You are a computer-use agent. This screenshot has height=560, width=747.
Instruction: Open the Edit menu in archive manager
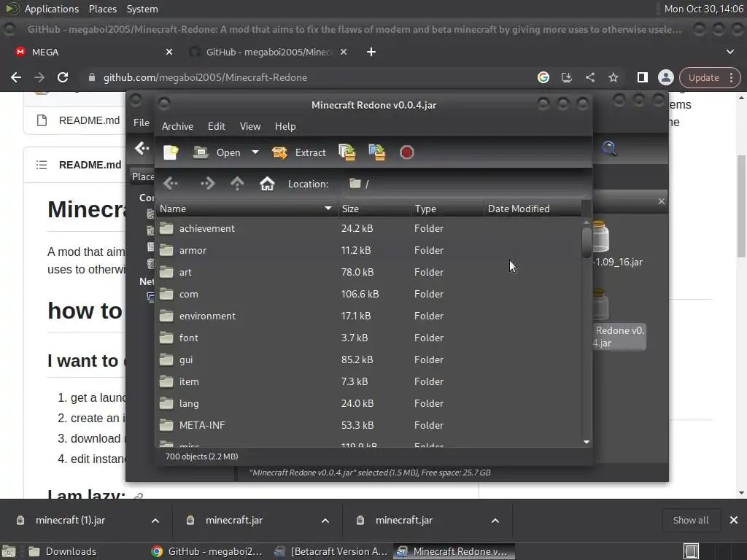point(216,126)
